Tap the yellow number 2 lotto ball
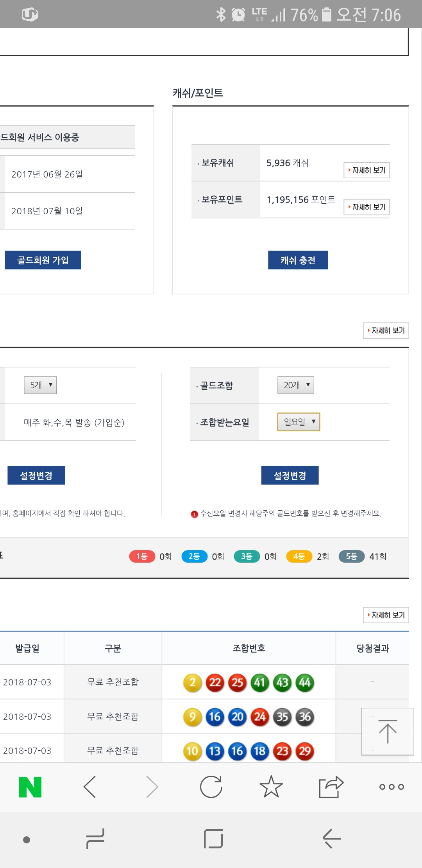Screen dimensions: 422x868 [x=193, y=683]
